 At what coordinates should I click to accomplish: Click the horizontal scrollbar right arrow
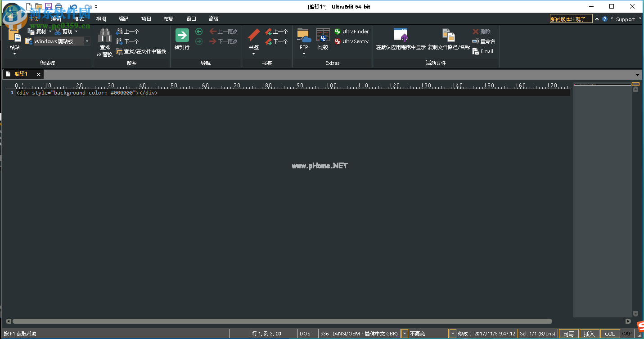pos(628,321)
